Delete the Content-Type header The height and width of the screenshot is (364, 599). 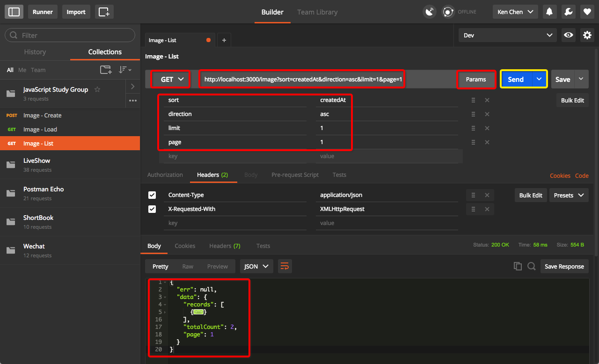click(487, 195)
